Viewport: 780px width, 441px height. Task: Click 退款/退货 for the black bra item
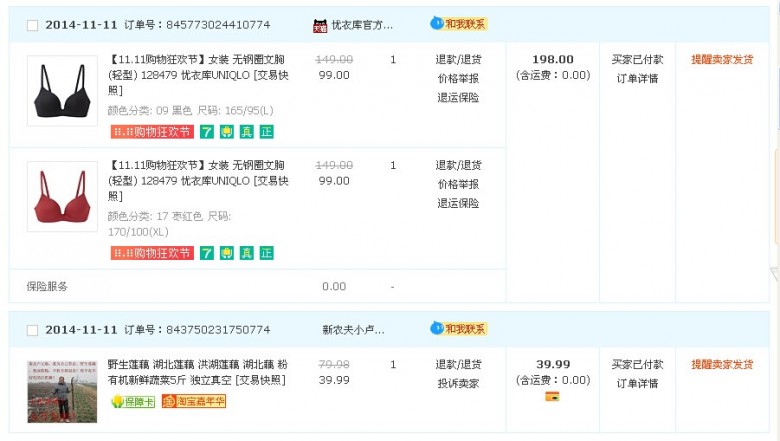click(458, 60)
